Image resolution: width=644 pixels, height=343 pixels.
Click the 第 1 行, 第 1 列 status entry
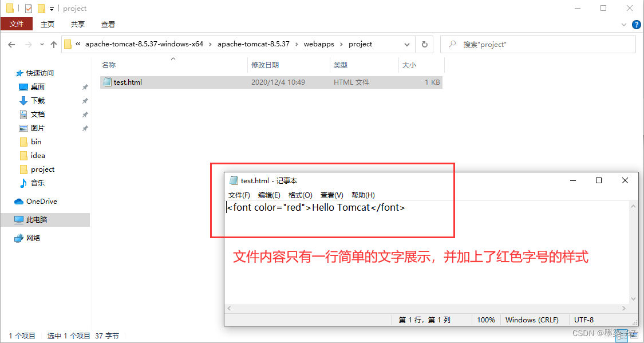[424, 320]
